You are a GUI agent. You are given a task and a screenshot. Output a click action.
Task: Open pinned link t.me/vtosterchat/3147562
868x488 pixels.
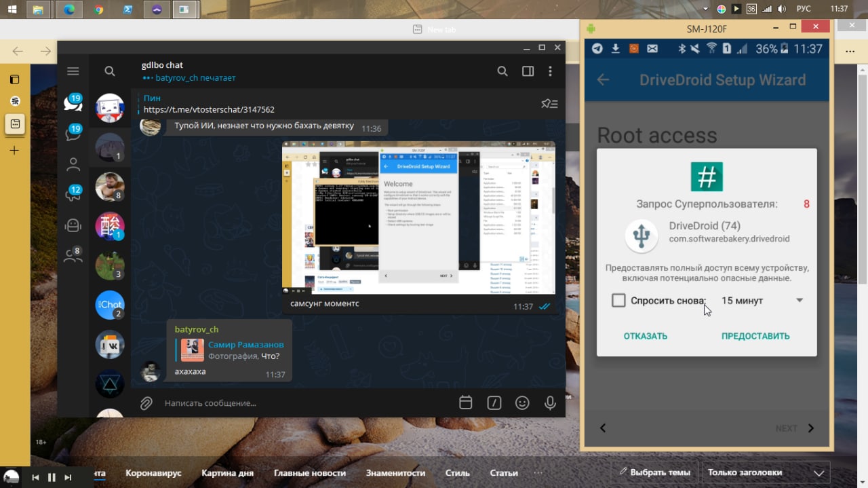coord(209,109)
